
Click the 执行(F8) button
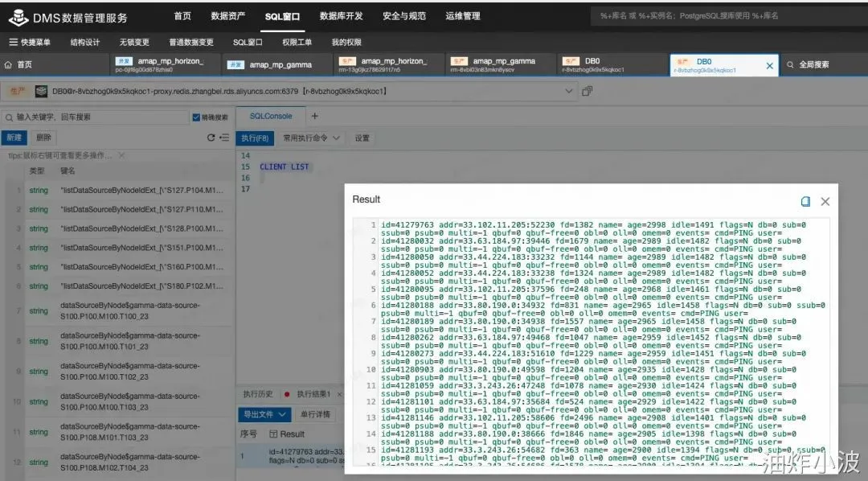[x=255, y=138]
